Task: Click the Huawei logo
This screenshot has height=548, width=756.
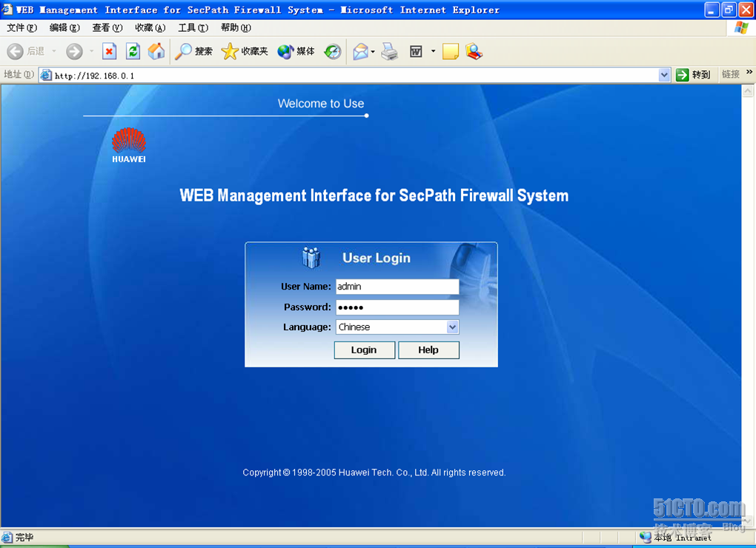Action: pos(129,145)
